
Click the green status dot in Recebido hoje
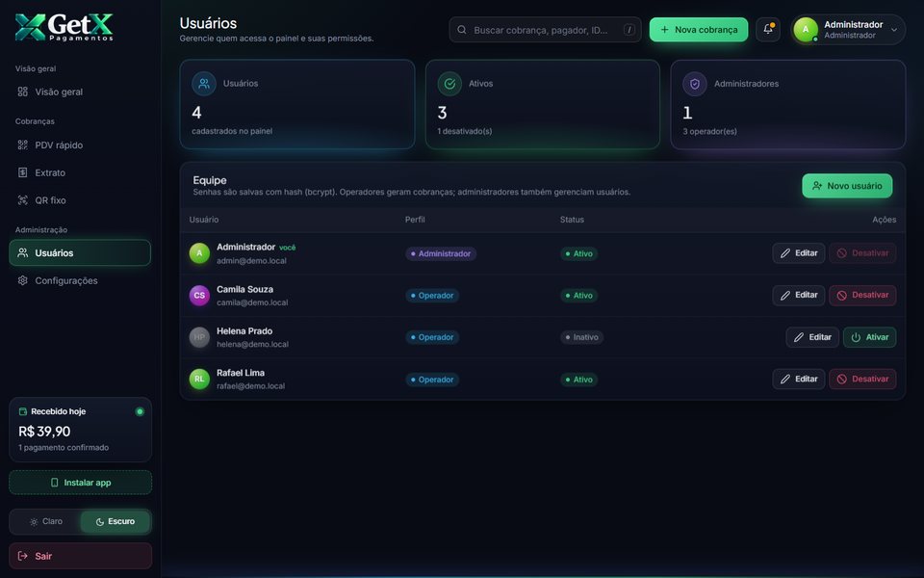140,411
